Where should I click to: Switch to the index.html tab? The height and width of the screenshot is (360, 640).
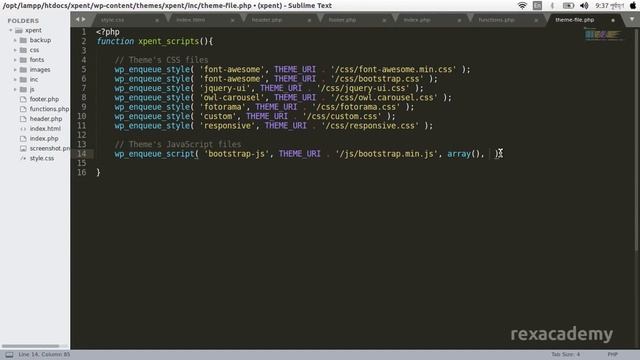pyautogui.click(x=191, y=20)
